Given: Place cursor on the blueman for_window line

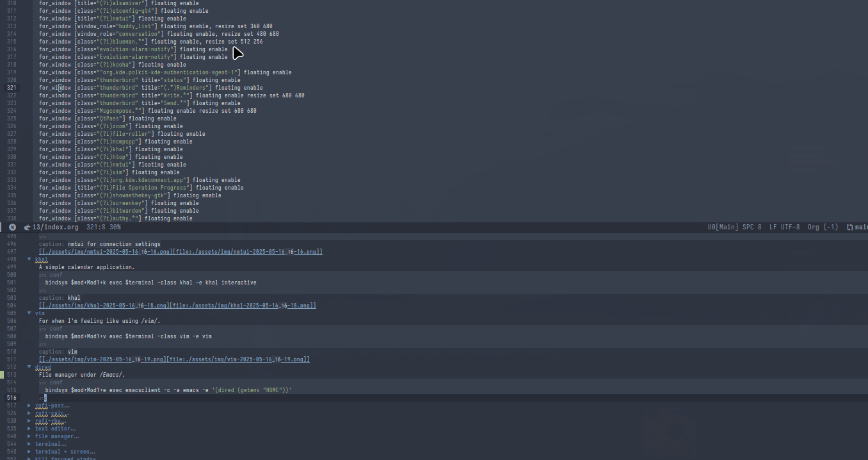Looking at the screenshot, I should pos(150,42).
